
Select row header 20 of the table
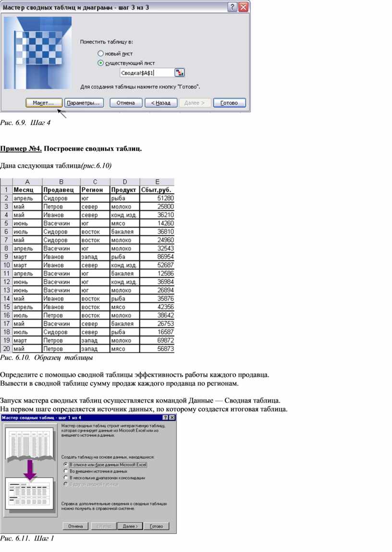[x=6, y=349]
